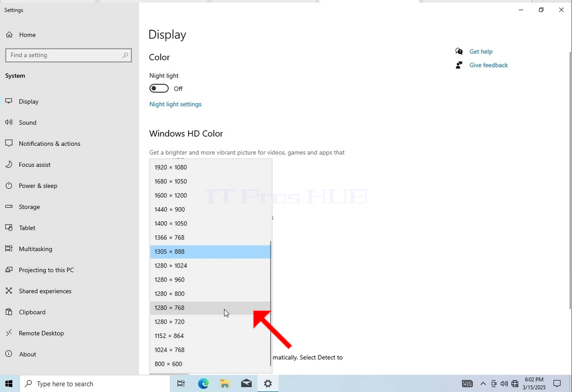Click the Clipboard sidebar icon
The image size is (572, 392).
click(x=9, y=312)
